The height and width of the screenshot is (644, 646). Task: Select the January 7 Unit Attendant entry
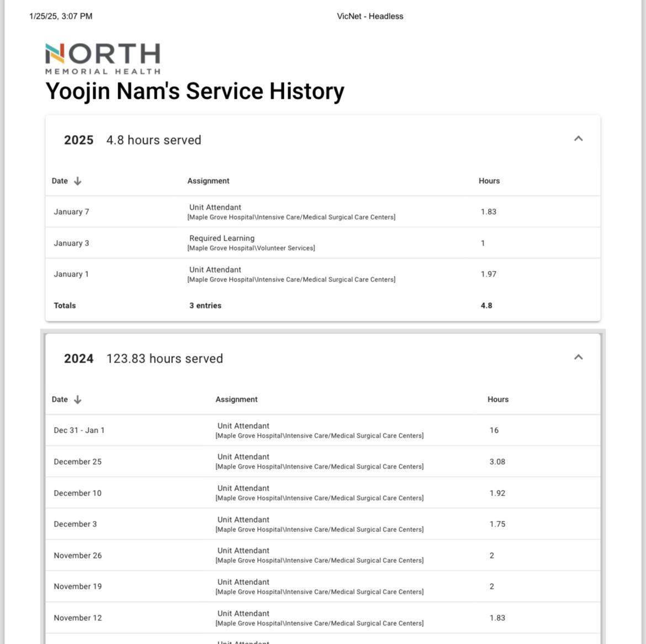215,211
